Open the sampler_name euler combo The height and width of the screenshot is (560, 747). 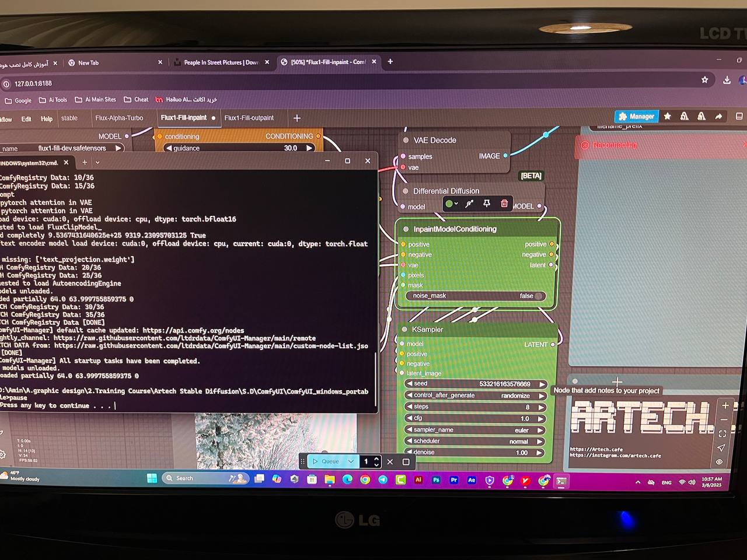pos(476,430)
